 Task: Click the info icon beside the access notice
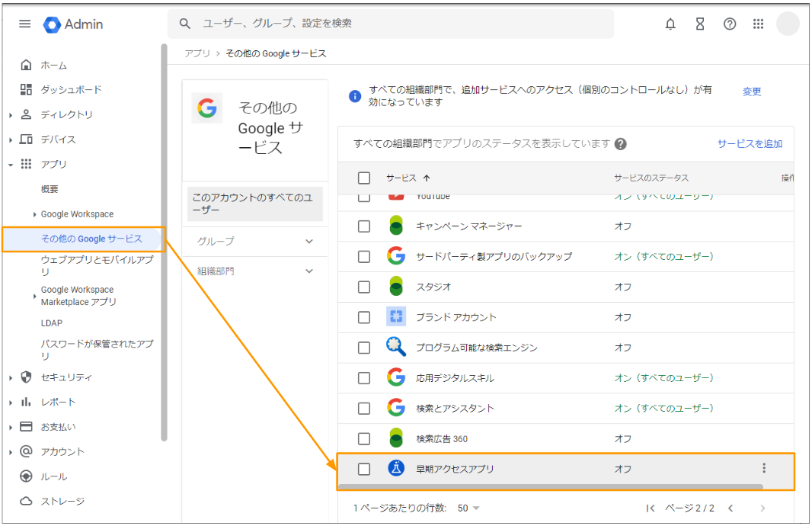pyautogui.click(x=355, y=96)
